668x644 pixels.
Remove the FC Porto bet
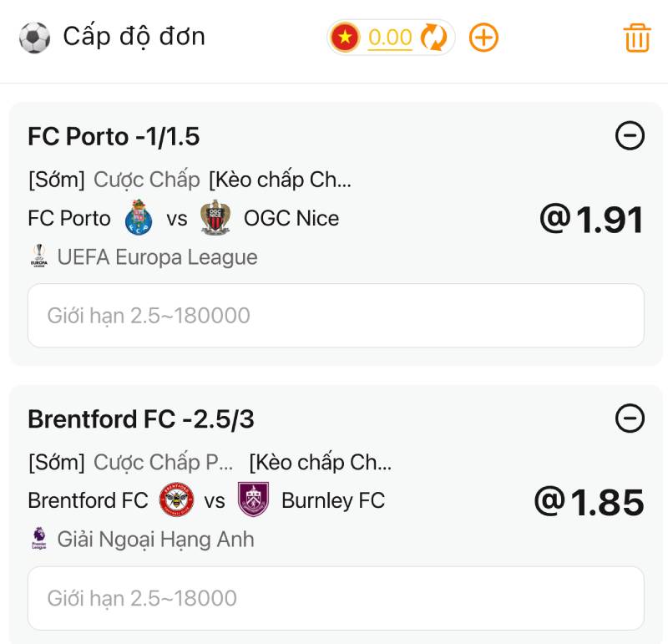(630, 135)
